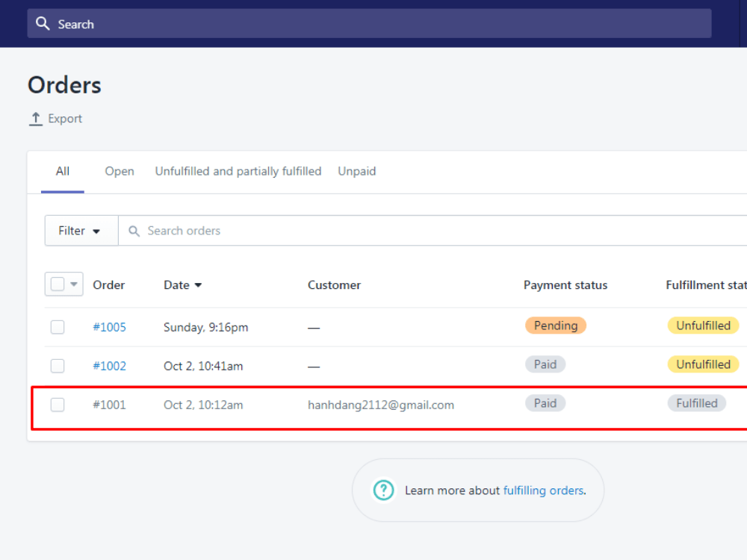
Task: Tick the checkbox for order #1005
Action: pos(58,327)
